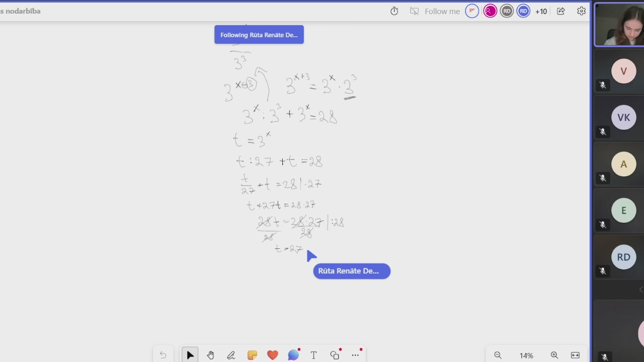Open the heart reactions tool

point(273,355)
